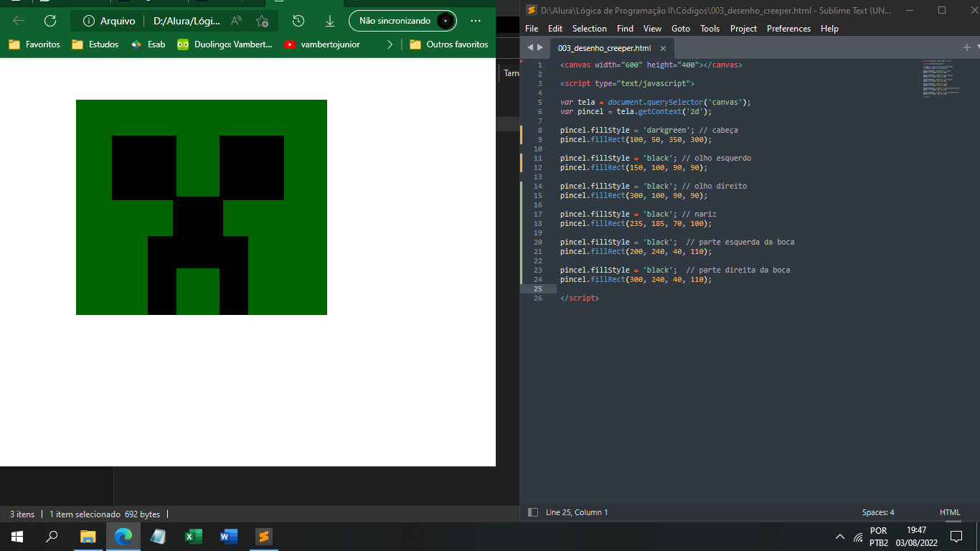Show hidden system tray icons

[x=840, y=537]
